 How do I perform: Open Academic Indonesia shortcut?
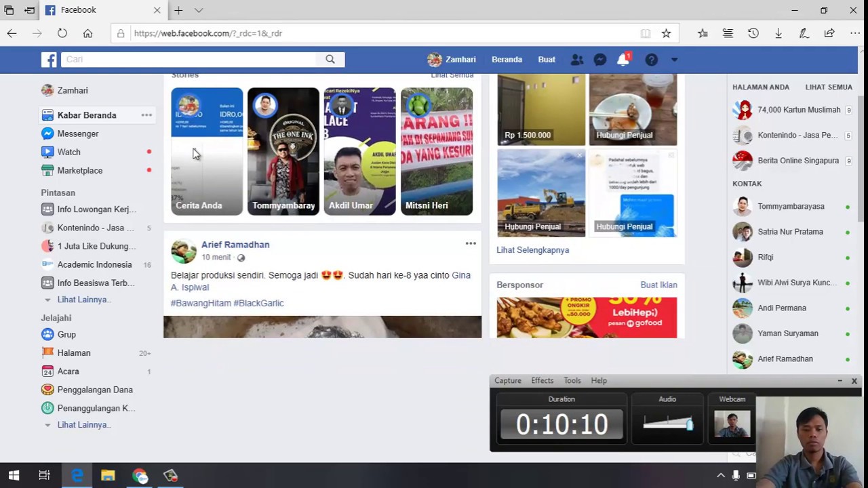tap(94, 264)
